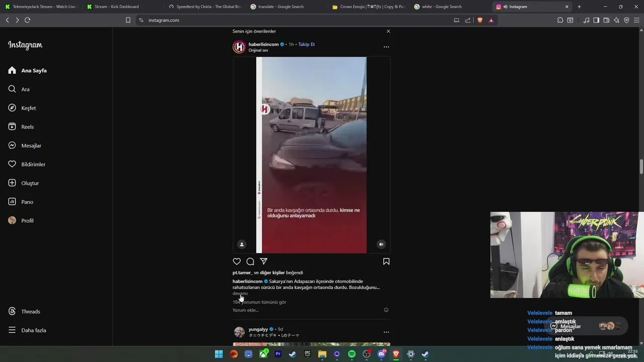The width and height of the screenshot is (644, 362).
Task: Open a new browser tab
Action: pyautogui.click(x=579, y=7)
